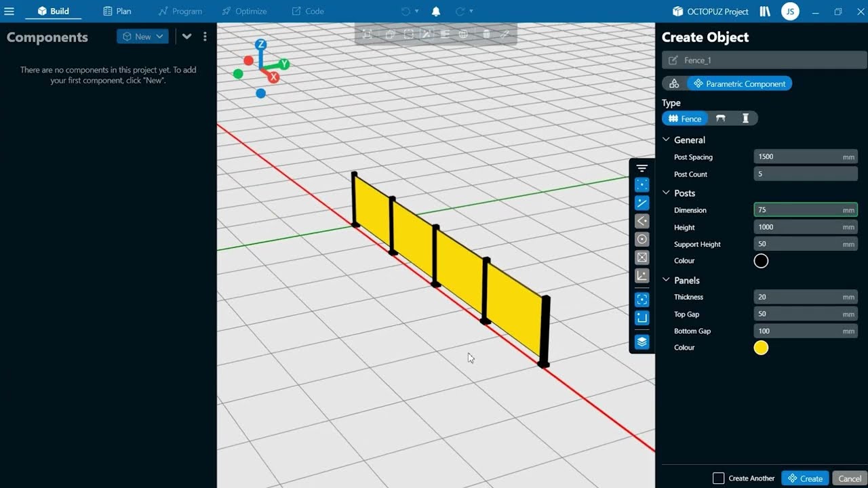This screenshot has height=488, width=868.
Task: Click the dashed selection box icon in viewport toolbar
Action: click(408, 33)
